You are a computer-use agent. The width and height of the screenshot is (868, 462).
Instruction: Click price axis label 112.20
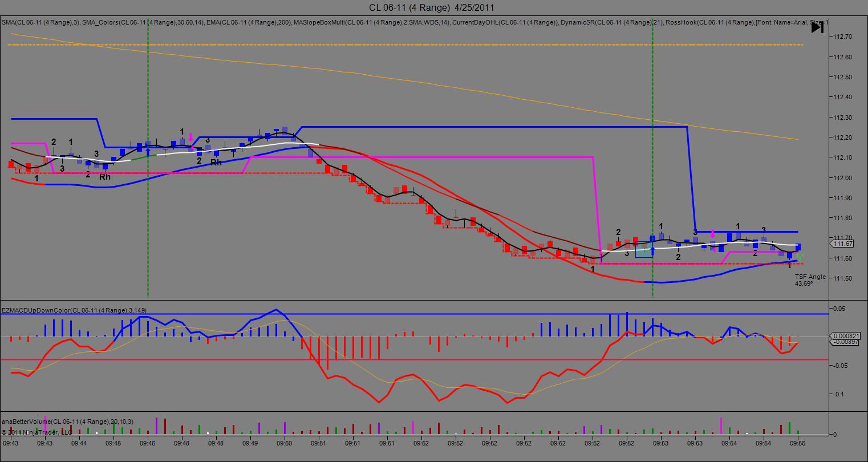(842, 137)
